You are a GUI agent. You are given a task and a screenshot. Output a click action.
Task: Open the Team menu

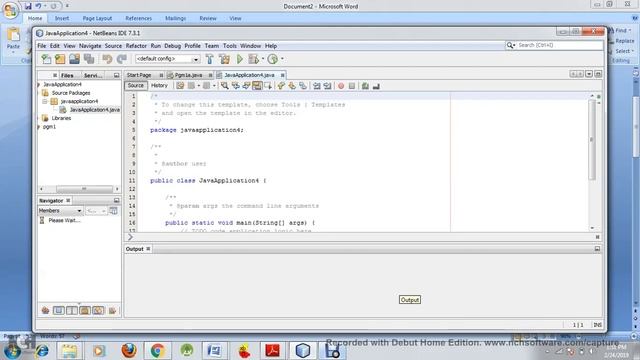(212, 46)
